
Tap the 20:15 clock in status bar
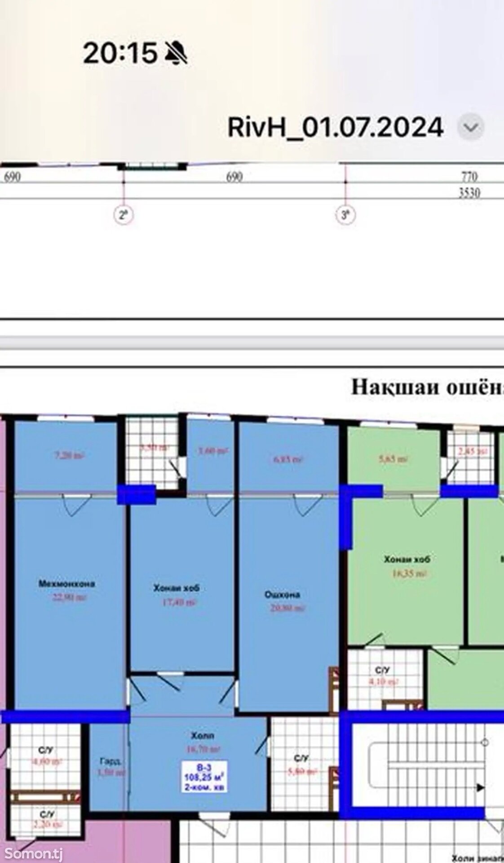coord(120,53)
